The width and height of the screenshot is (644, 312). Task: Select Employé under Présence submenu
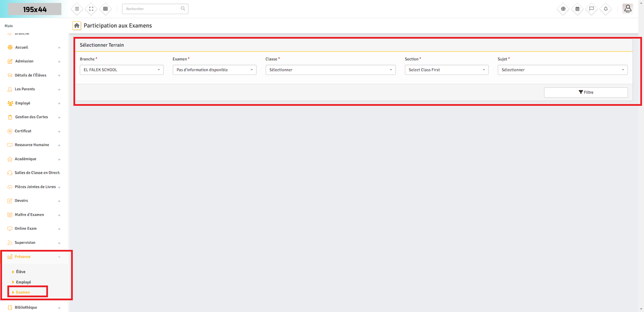(23, 282)
